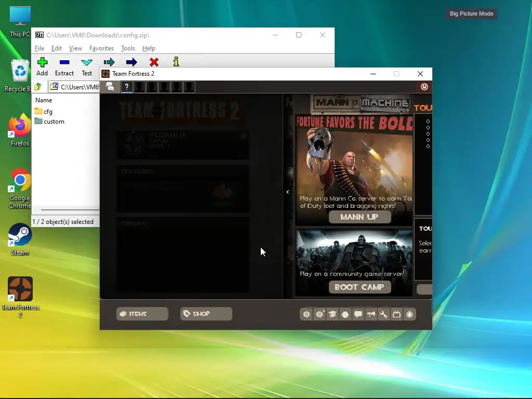
Task: Open the Team Fortress 2 desktop shortcut
Action: 20,297
